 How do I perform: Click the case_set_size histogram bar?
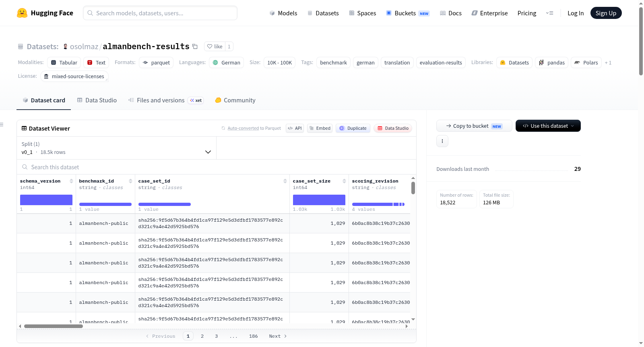point(319,200)
